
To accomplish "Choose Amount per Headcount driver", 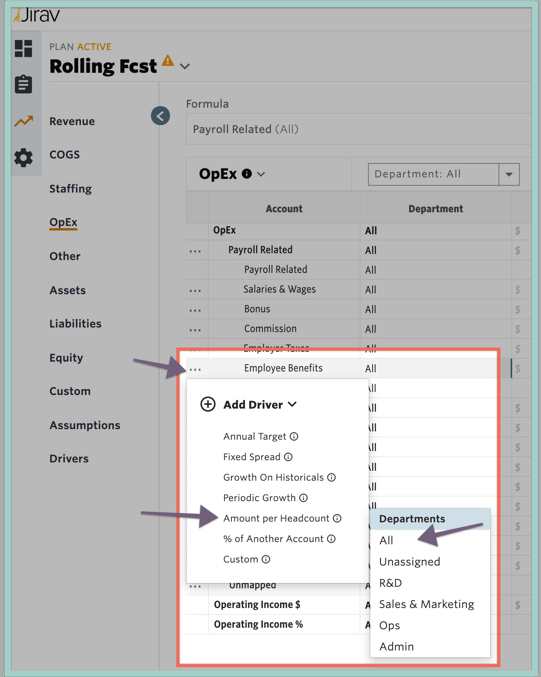I will coord(276,518).
